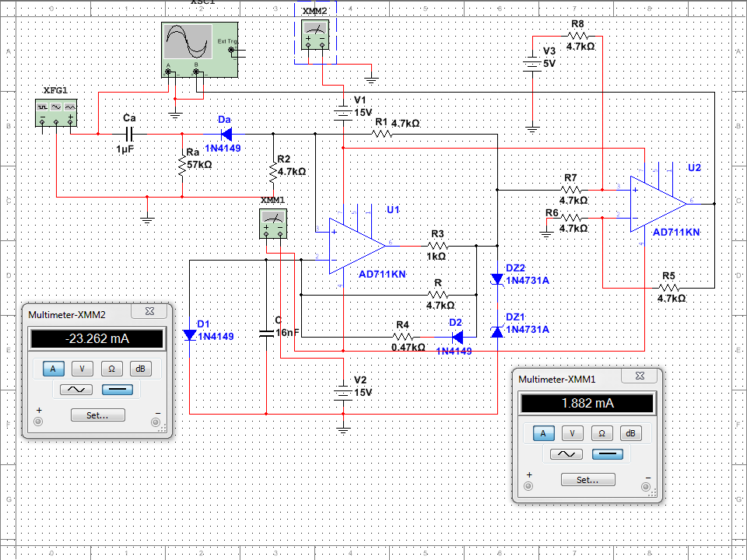Click Set... button in Multimeter-XMM1
Screen dimensions: 747x560
coord(587,480)
